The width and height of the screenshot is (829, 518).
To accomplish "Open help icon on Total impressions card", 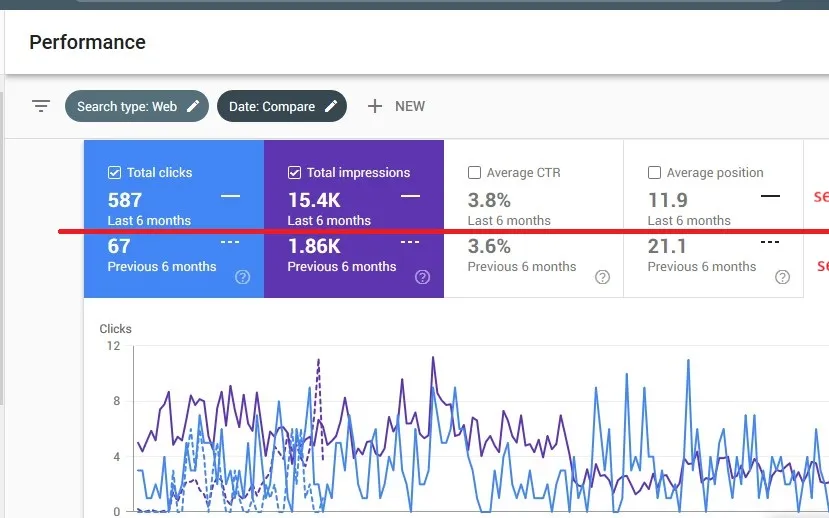I will (422, 277).
